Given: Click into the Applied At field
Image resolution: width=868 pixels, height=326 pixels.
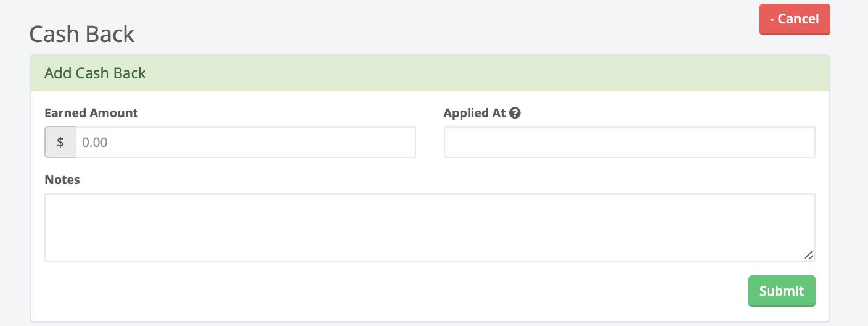Looking at the screenshot, I should click(x=629, y=142).
